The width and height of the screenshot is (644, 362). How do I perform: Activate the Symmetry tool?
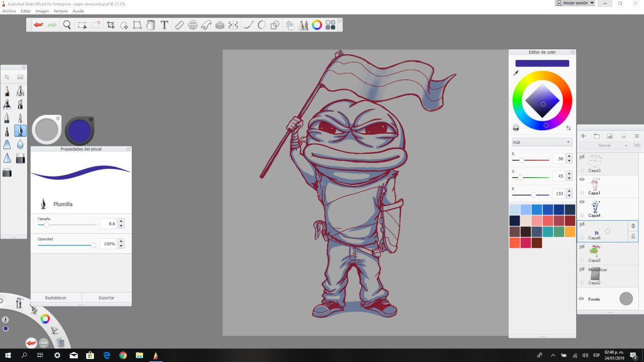(x=233, y=25)
